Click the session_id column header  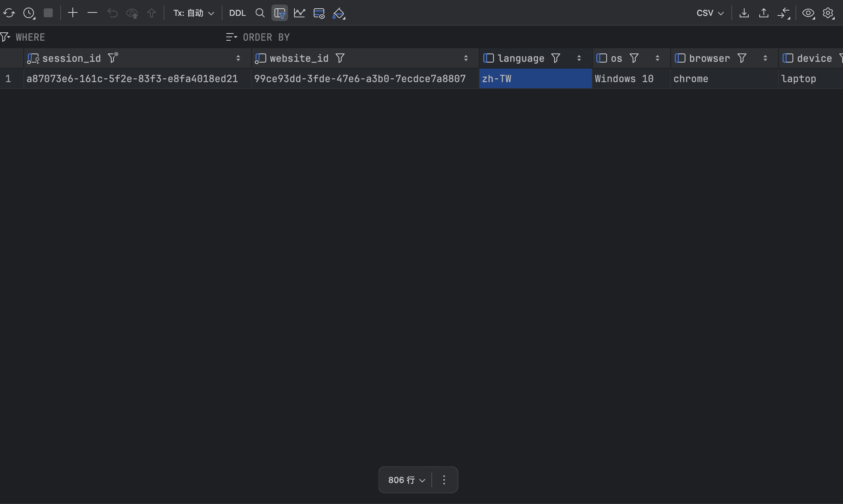pos(72,58)
